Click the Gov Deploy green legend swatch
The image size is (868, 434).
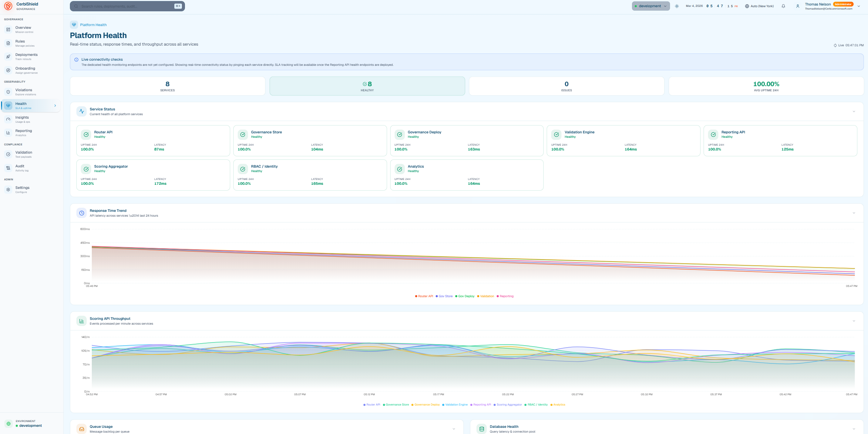tap(456, 296)
